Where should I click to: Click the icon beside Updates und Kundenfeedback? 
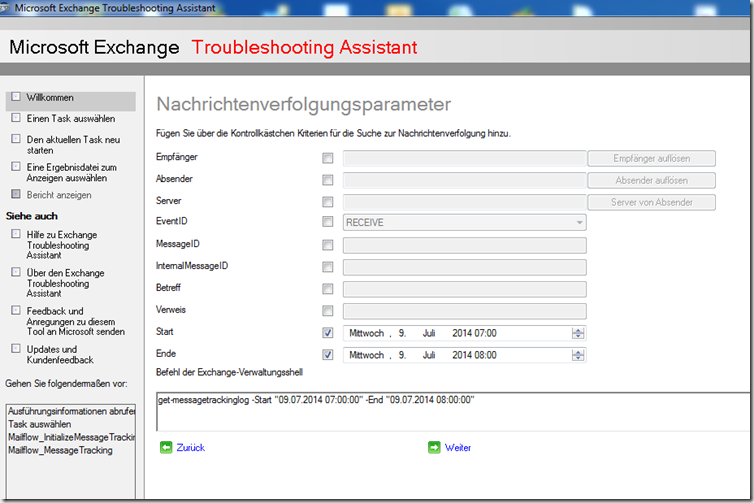click(16, 349)
